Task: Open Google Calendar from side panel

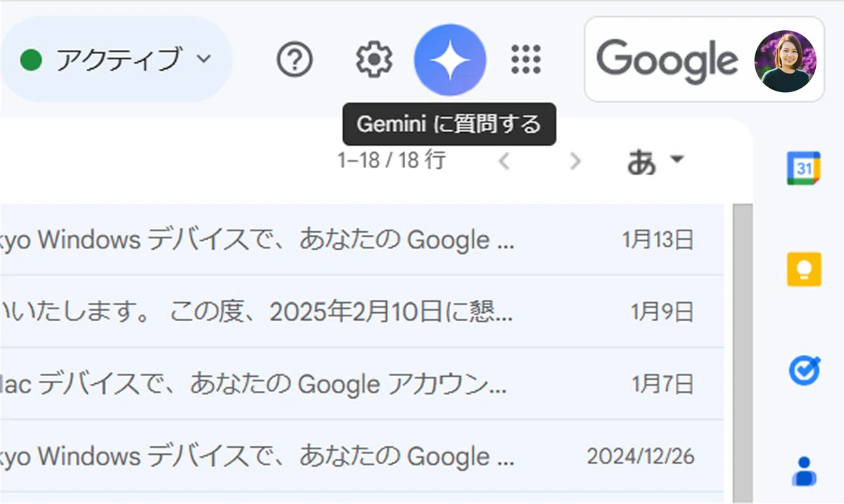Action: click(803, 169)
